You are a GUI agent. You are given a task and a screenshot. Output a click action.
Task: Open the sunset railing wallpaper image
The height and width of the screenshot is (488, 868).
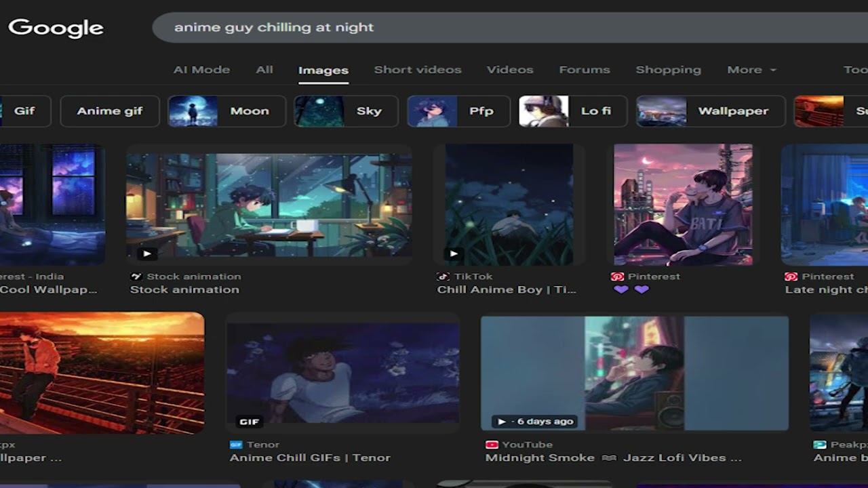102,373
